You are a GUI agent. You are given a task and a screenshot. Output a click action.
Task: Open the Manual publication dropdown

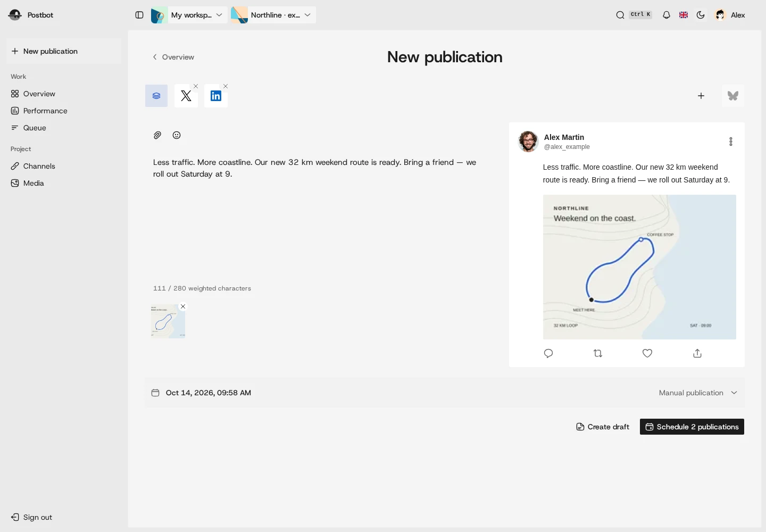tap(698, 393)
